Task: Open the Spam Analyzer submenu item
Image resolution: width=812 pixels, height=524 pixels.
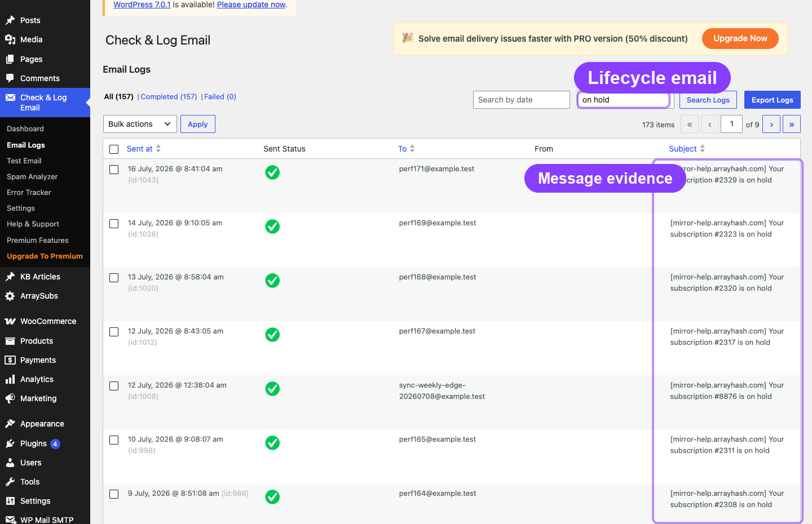Action: (32, 176)
